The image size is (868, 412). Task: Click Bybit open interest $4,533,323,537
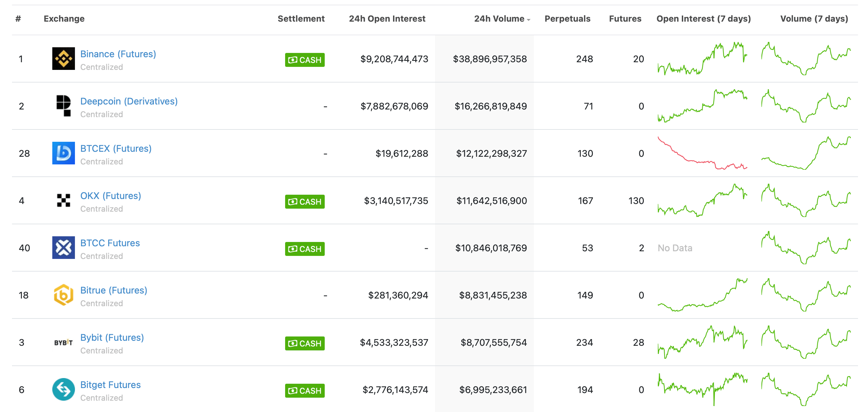pos(394,343)
